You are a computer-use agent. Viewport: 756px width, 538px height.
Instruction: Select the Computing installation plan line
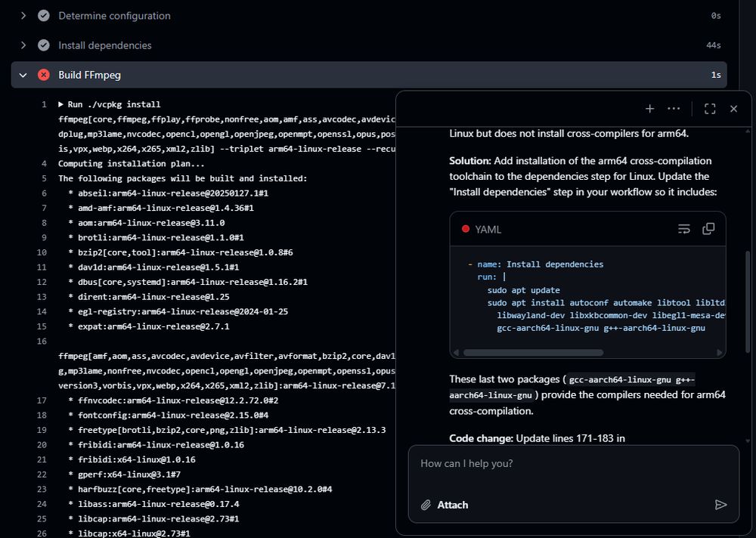point(132,163)
